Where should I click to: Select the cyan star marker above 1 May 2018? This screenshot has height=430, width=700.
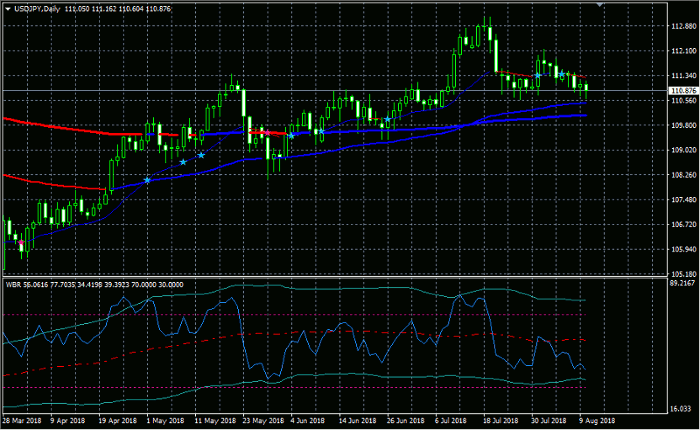(x=148, y=180)
